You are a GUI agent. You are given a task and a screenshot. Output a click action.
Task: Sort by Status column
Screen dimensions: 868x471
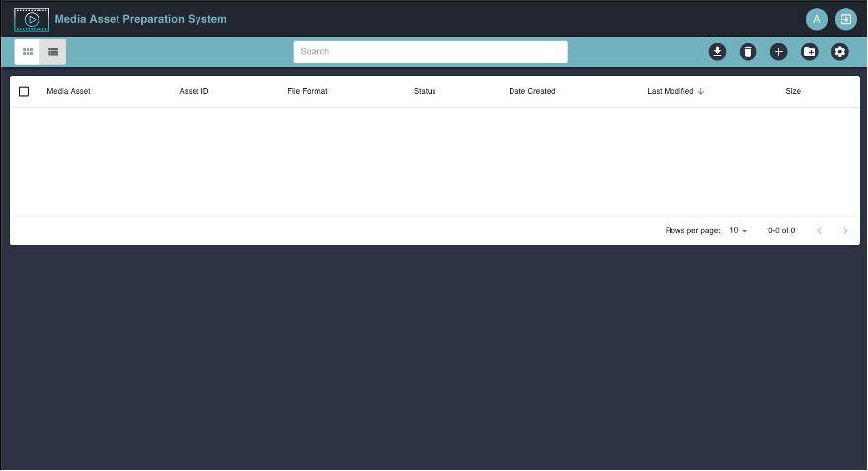425,91
